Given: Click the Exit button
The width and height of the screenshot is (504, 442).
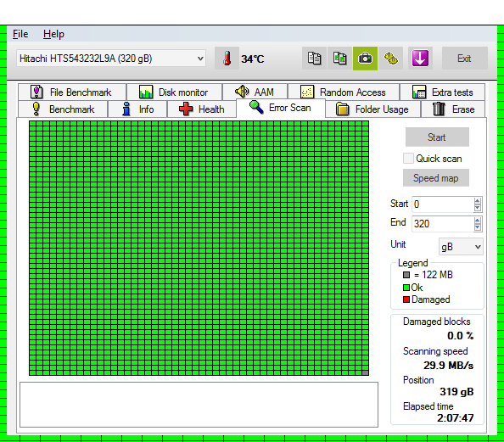Looking at the screenshot, I should pos(464,59).
